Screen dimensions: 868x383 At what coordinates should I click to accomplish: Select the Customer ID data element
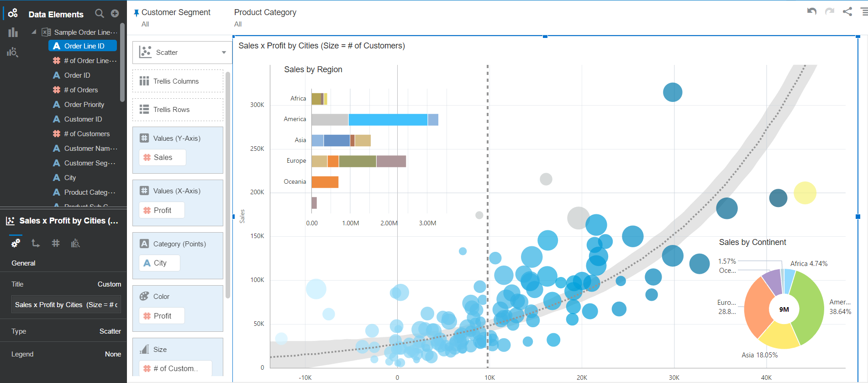(x=83, y=119)
